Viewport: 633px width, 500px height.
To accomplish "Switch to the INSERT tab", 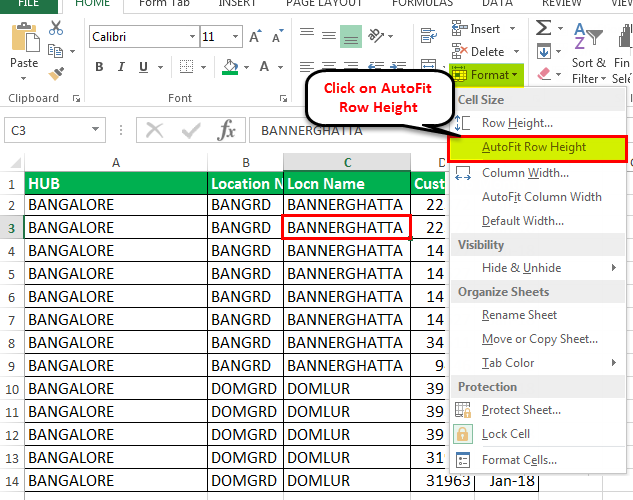I will click(237, 4).
